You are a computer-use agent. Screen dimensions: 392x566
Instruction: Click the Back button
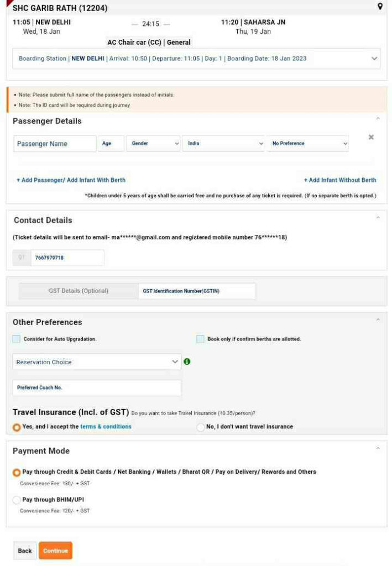pos(25,551)
